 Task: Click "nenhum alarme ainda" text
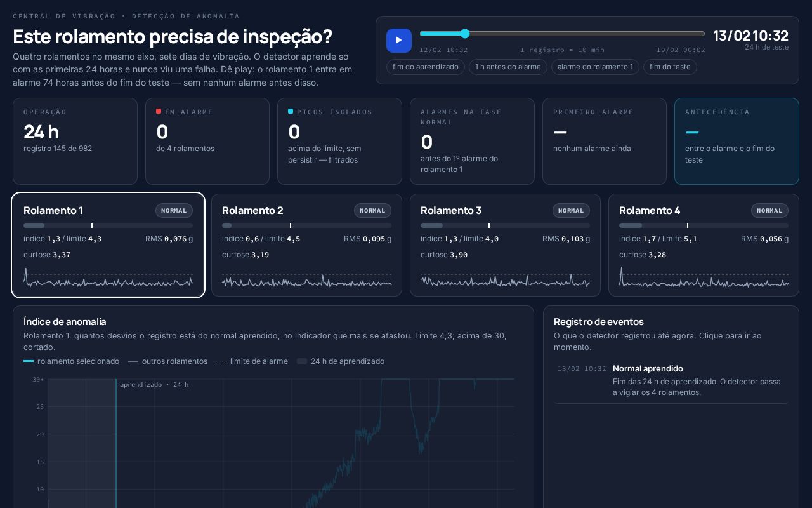click(592, 149)
